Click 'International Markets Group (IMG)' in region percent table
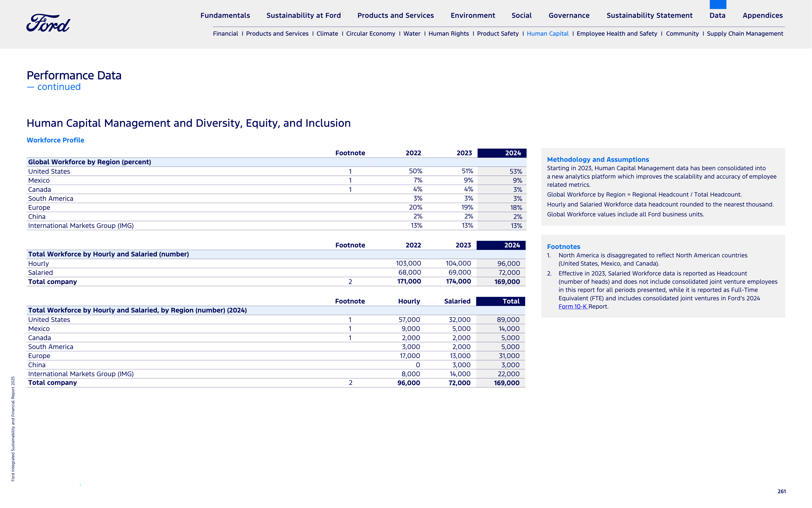 (x=81, y=226)
